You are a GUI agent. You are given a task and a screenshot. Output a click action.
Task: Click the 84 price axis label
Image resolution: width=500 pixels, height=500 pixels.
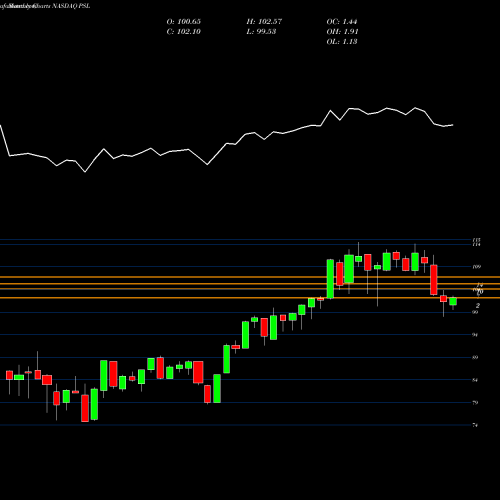coord(475,380)
